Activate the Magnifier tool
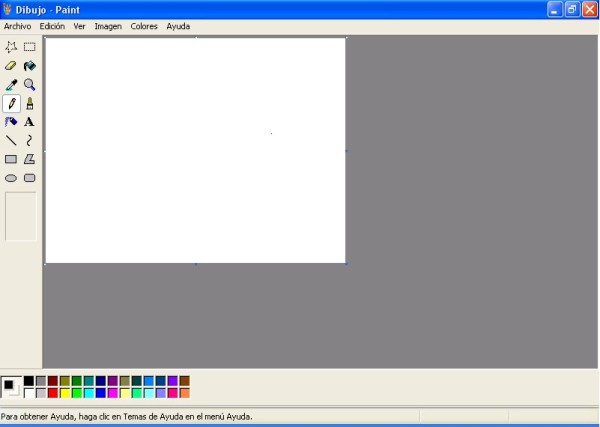 point(30,85)
